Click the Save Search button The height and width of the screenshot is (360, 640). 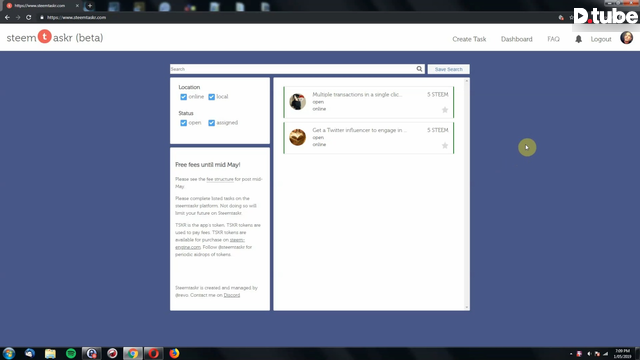click(449, 69)
